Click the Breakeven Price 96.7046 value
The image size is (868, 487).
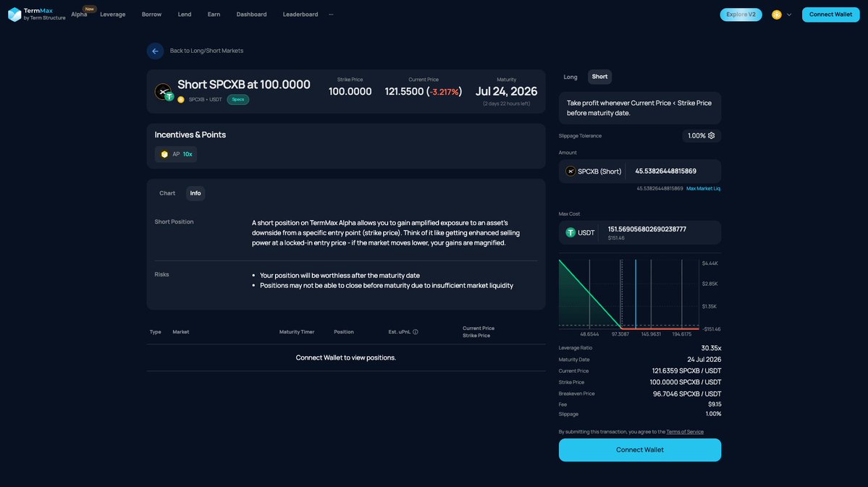pyautogui.click(x=686, y=394)
